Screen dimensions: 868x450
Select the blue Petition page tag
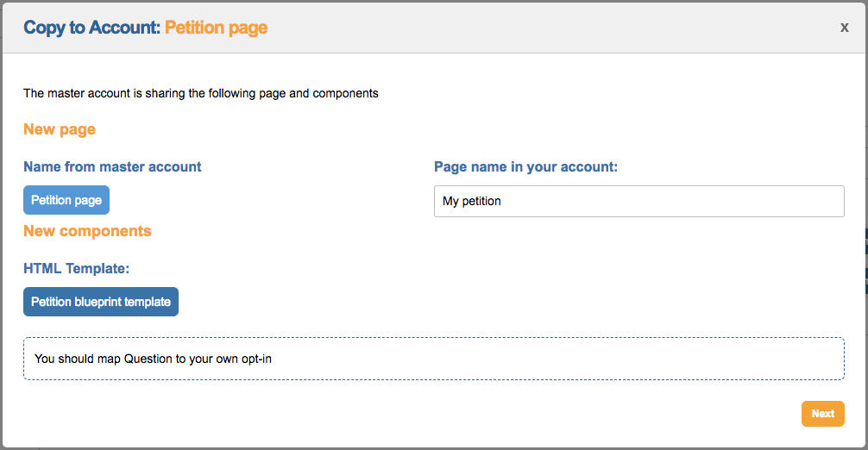click(66, 200)
